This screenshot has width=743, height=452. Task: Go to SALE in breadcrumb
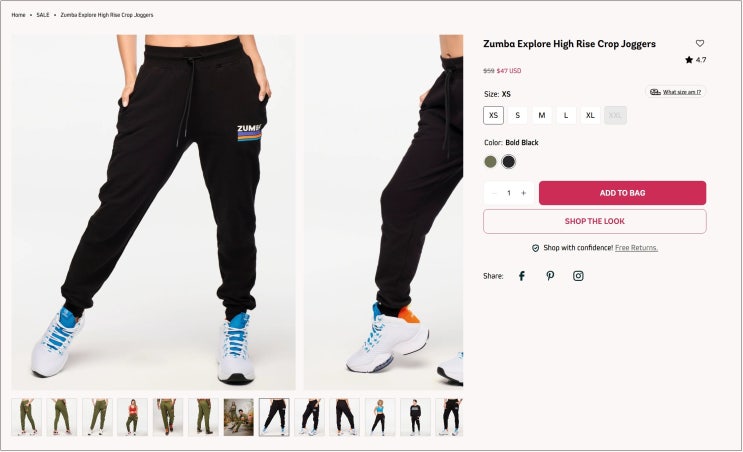[43, 15]
